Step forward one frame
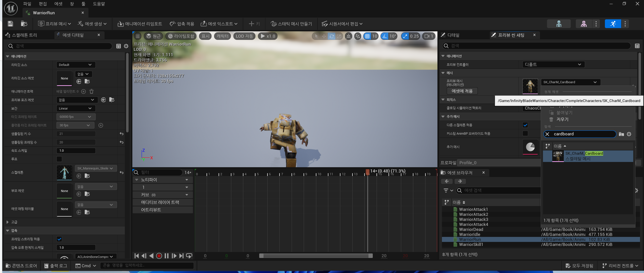Viewport: 644px width, 273px height. (x=174, y=256)
